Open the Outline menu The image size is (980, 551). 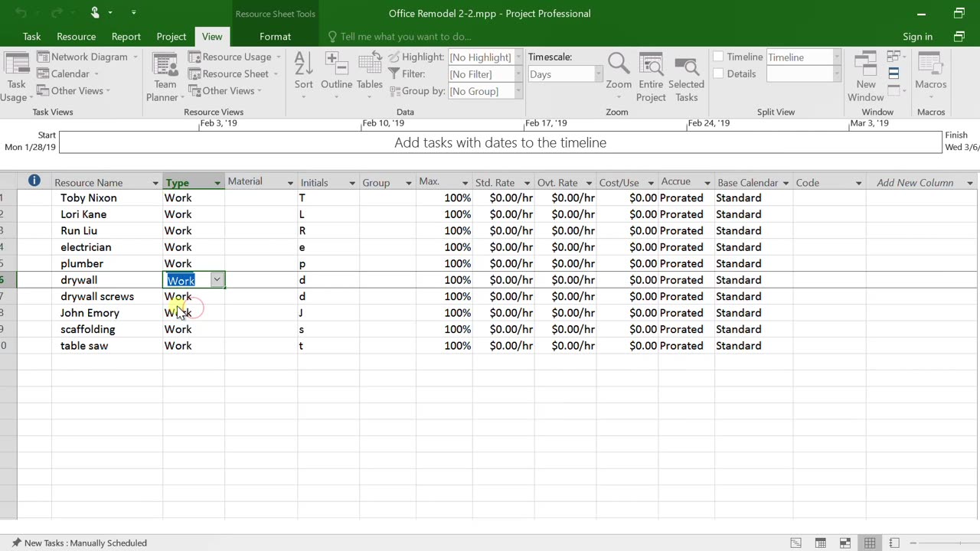(336, 76)
